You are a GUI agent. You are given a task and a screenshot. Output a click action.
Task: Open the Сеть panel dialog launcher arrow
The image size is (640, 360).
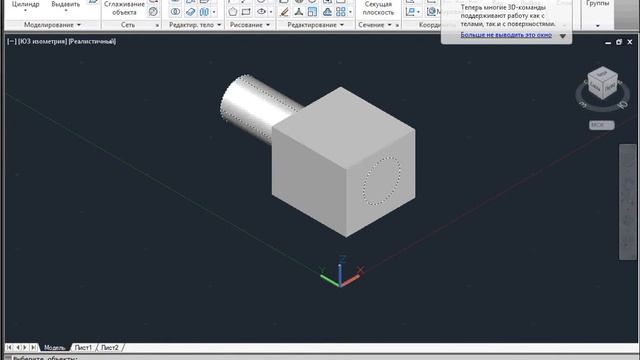[x=157, y=25]
